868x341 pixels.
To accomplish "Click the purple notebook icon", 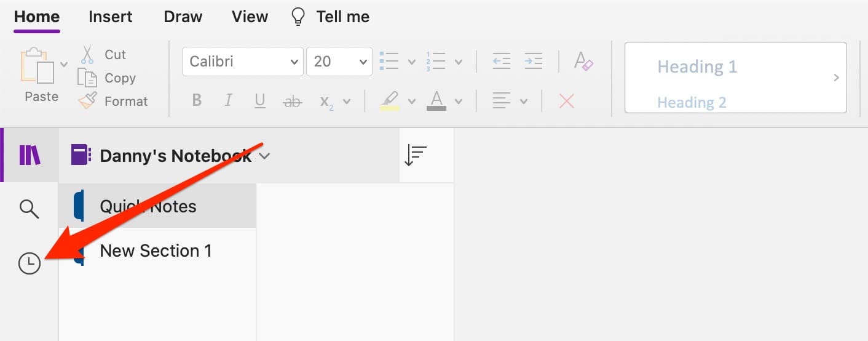I will pyautogui.click(x=81, y=155).
